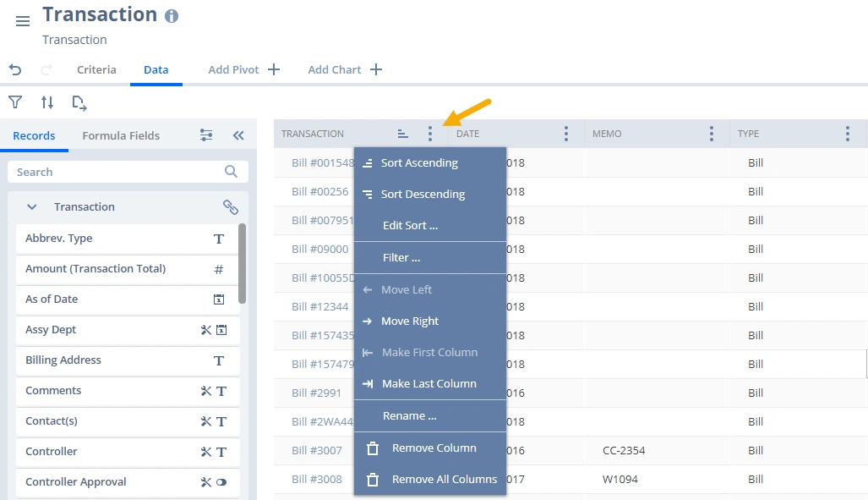Click Add Pivot button

click(243, 70)
